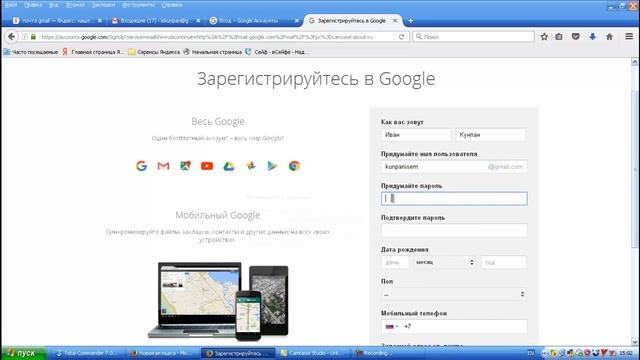Screen dimensions: 640x360
Task: Close the Яндекс почта gmail tab
Action: coord(100,20)
